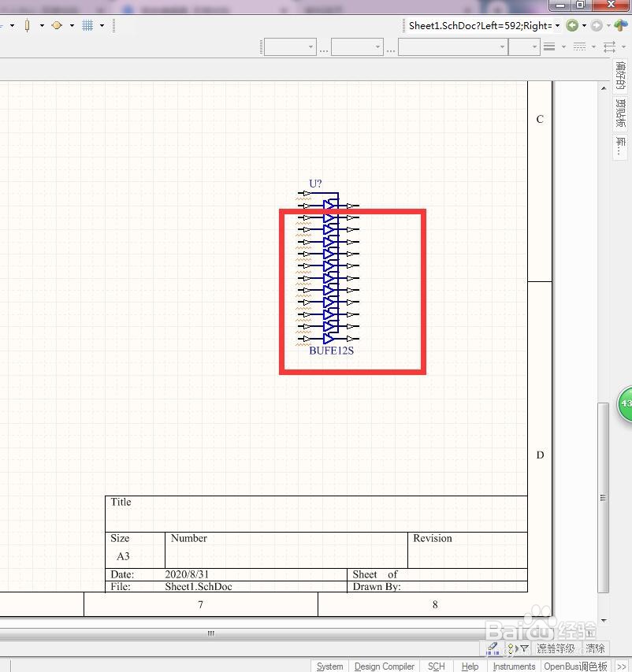Click the vertical scrollbar thumb
This screenshot has width=632, height=672.
click(x=604, y=497)
